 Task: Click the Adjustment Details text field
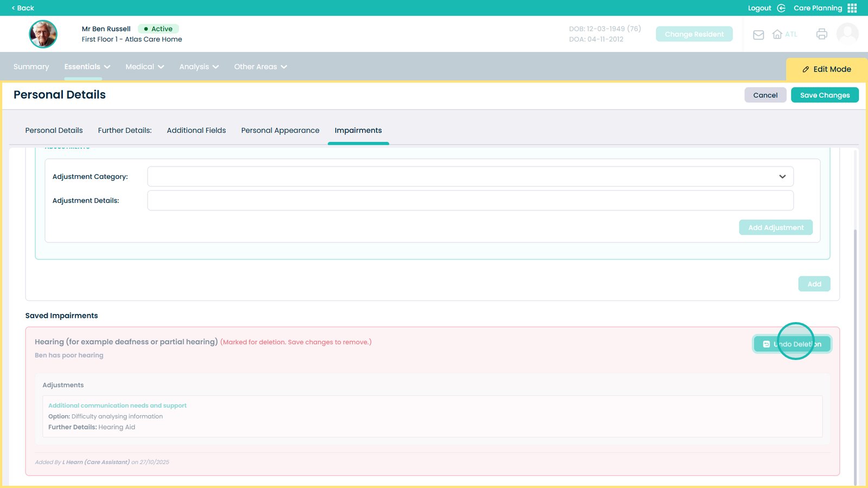point(470,201)
